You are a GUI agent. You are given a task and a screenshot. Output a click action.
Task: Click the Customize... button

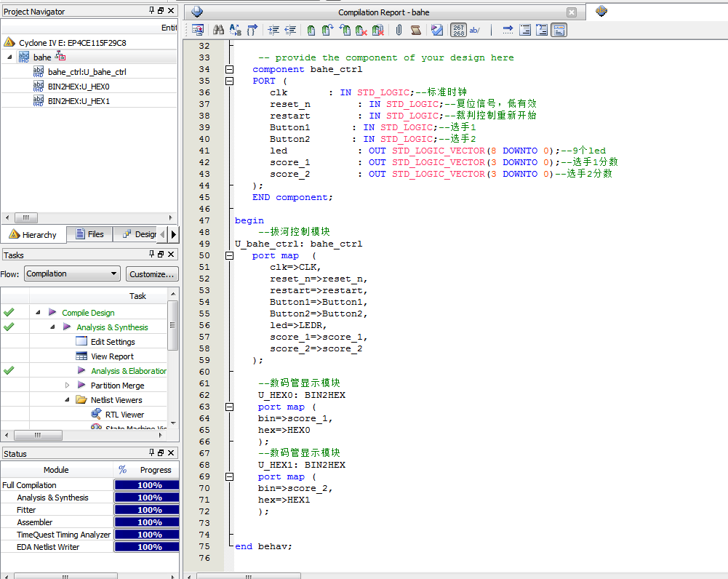coord(152,274)
